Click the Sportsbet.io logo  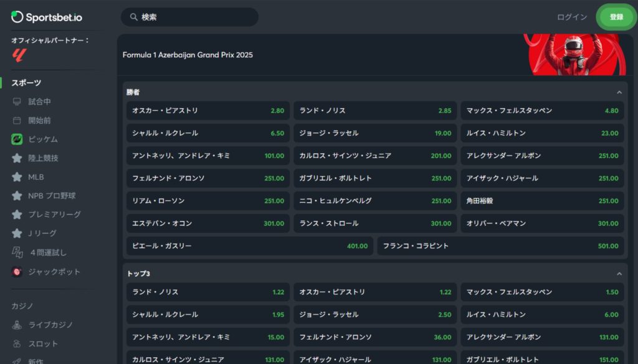(x=46, y=17)
